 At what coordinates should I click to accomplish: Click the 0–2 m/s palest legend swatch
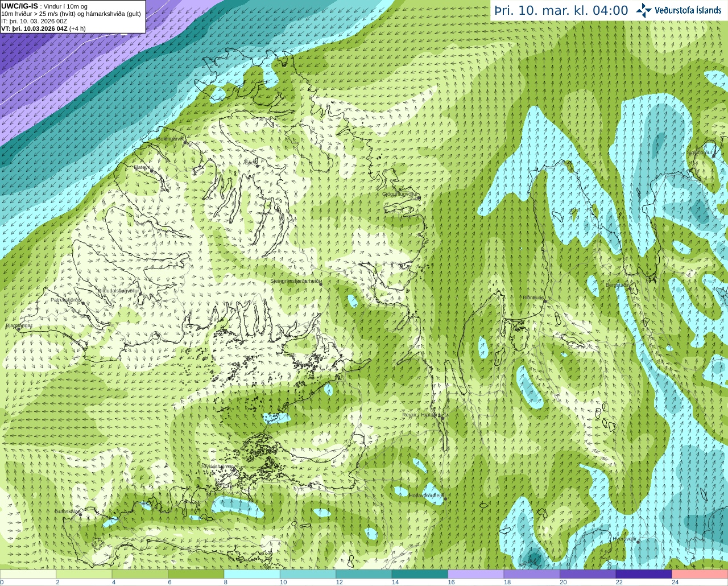tap(28, 574)
